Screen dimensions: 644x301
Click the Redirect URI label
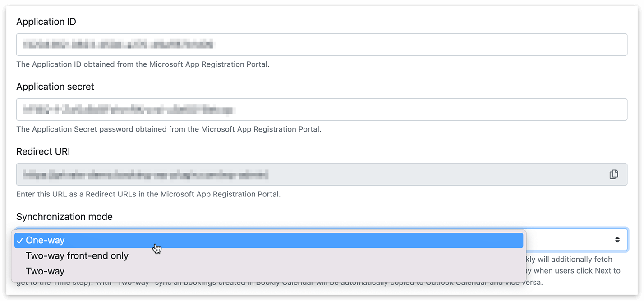[x=43, y=151]
